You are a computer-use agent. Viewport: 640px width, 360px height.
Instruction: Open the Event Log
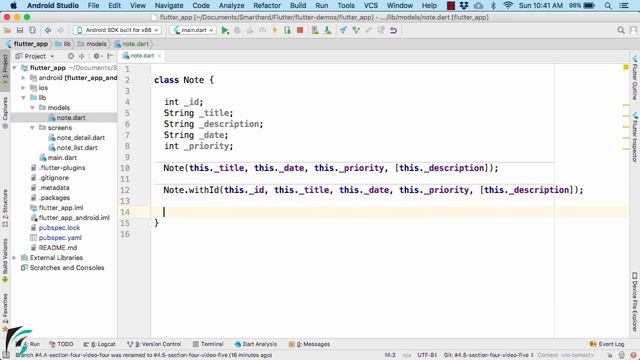tap(607, 344)
